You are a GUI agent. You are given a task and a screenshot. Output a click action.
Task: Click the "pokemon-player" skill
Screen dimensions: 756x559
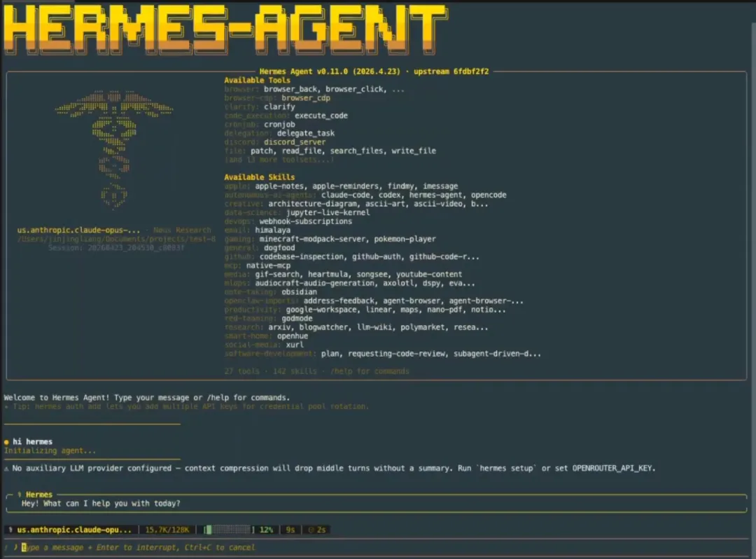click(405, 239)
